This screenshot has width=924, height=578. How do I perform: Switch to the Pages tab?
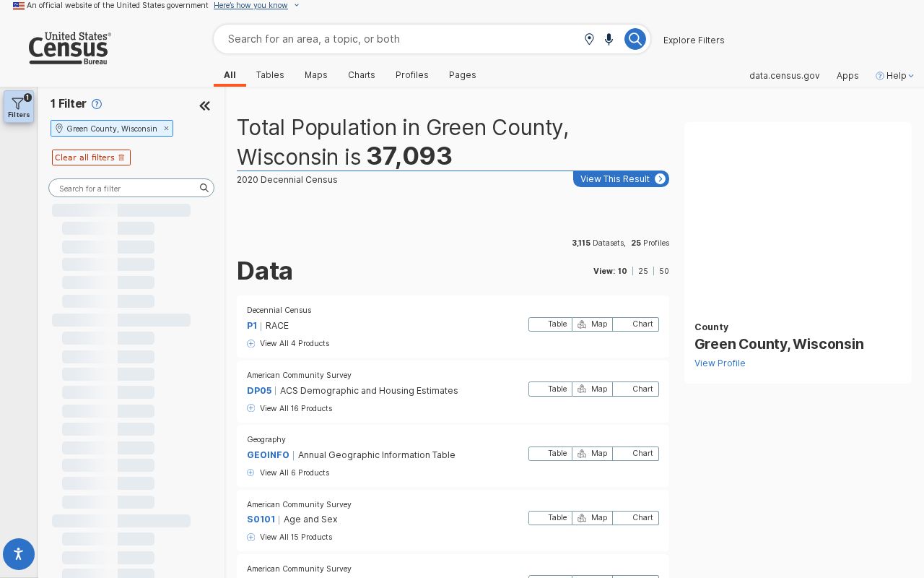(463, 75)
